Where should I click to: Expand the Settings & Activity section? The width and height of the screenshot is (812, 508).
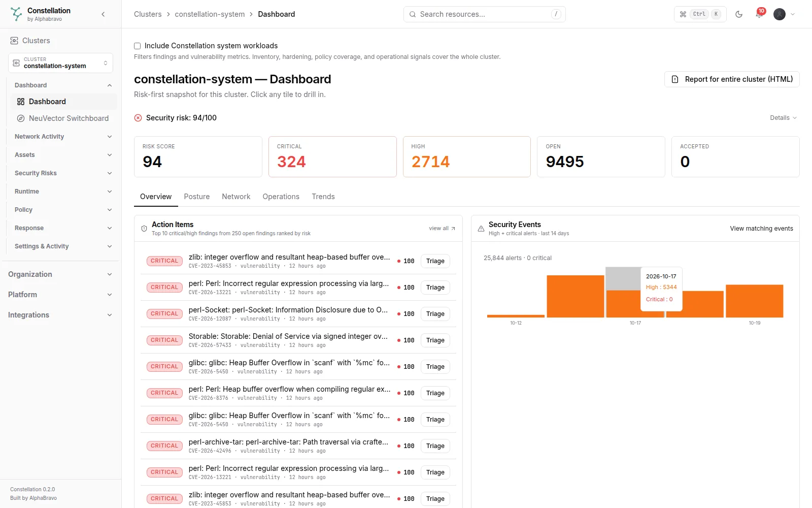coord(63,246)
